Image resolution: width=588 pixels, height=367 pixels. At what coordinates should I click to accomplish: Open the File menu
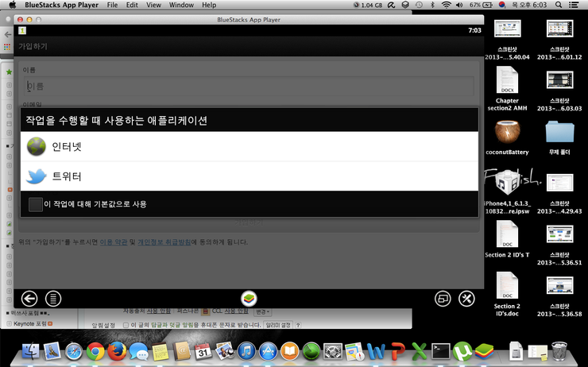pyautogui.click(x=112, y=5)
